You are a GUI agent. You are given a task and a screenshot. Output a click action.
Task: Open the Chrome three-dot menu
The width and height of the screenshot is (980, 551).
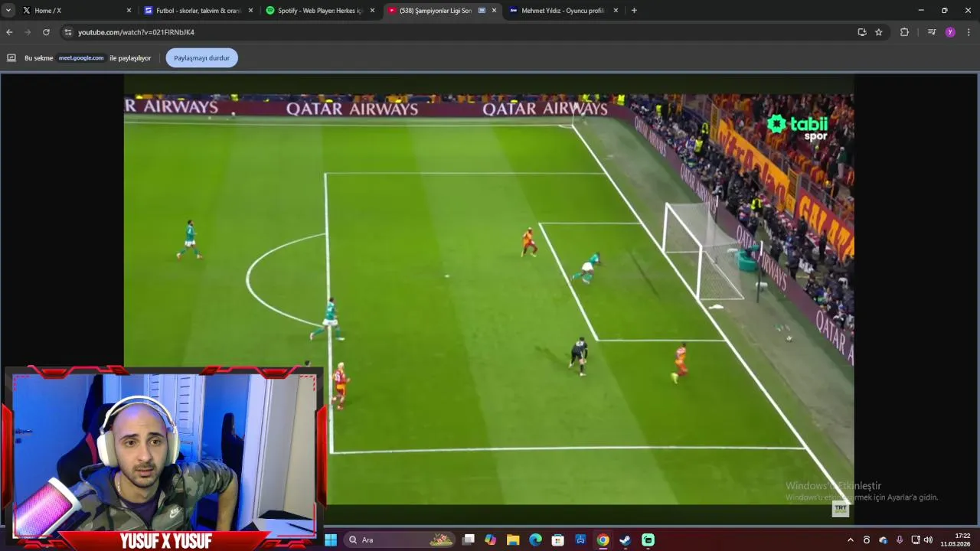pyautogui.click(x=969, y=32)
